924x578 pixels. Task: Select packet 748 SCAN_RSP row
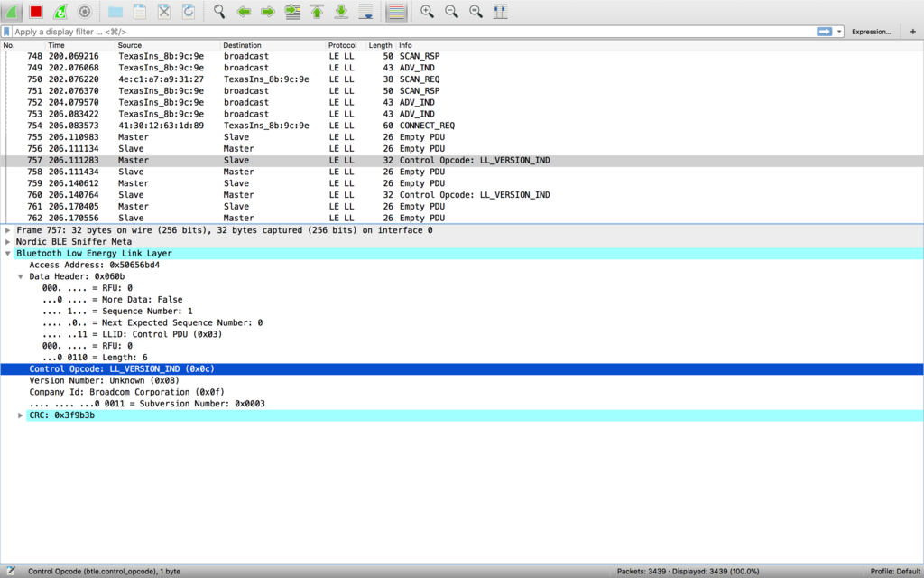pyautogui.click(x=462, y=56)
